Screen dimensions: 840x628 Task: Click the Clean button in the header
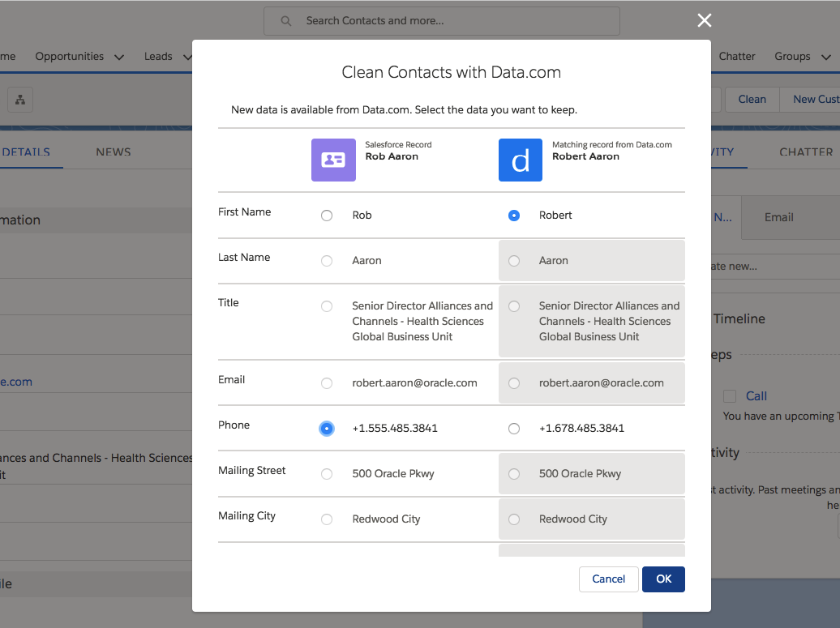pos(752,99)
